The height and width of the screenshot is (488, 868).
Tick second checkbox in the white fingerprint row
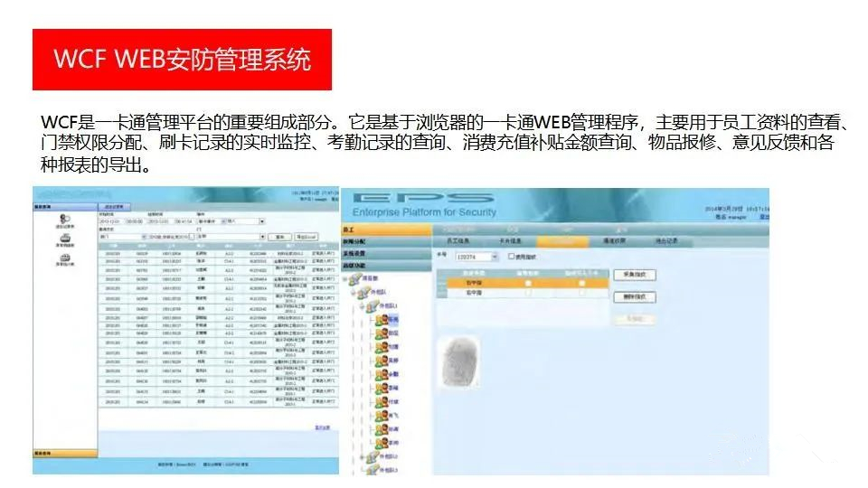click(x=581, y=292)
